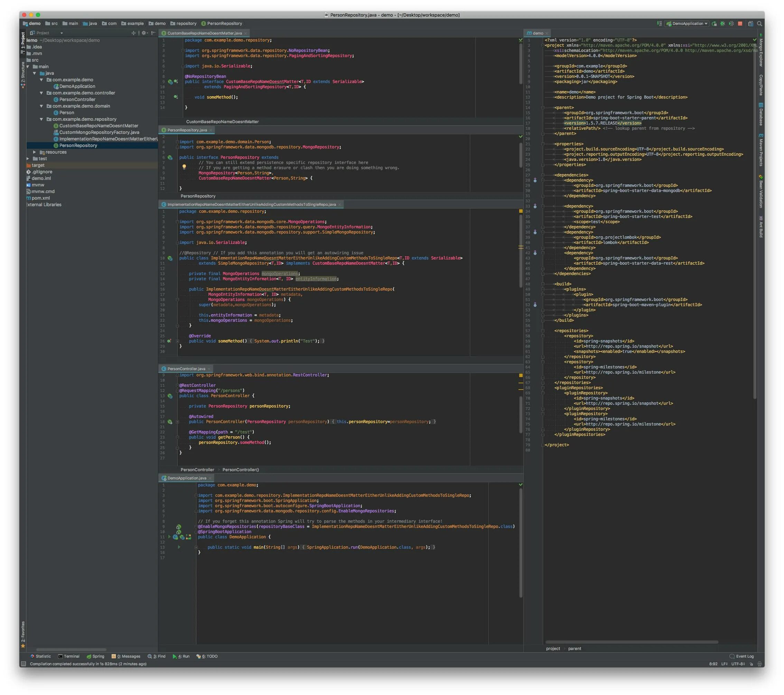Select CustomMongoRepositoryFactory.java in project tree
This screenshot has width=784, height=695.
tap(99, 132)
